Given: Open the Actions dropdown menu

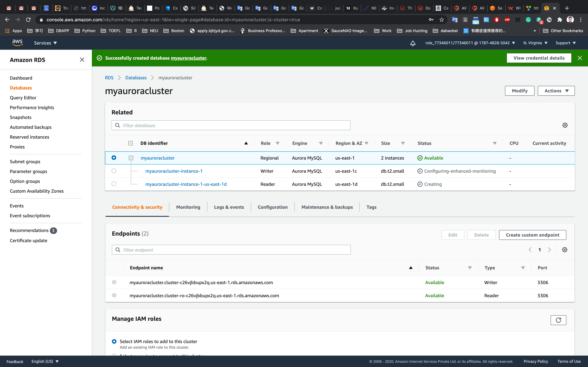Looking at the screenshot, I should point(556,91).
